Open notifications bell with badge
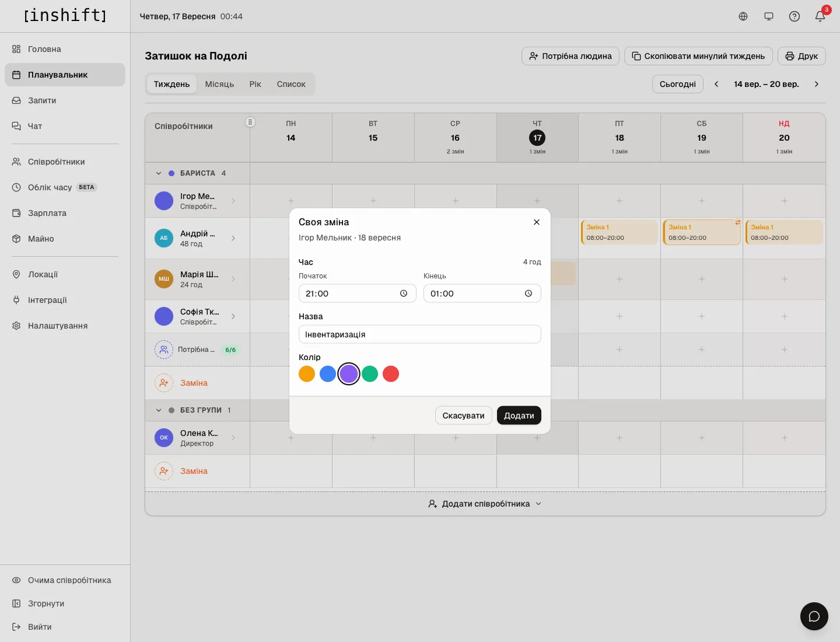 (x=820, y=16)
